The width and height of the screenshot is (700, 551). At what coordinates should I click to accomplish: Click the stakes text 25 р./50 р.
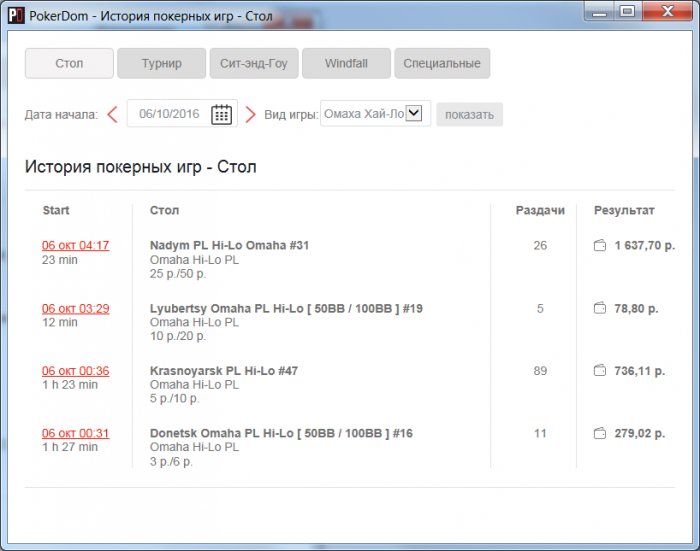point(178,274)
